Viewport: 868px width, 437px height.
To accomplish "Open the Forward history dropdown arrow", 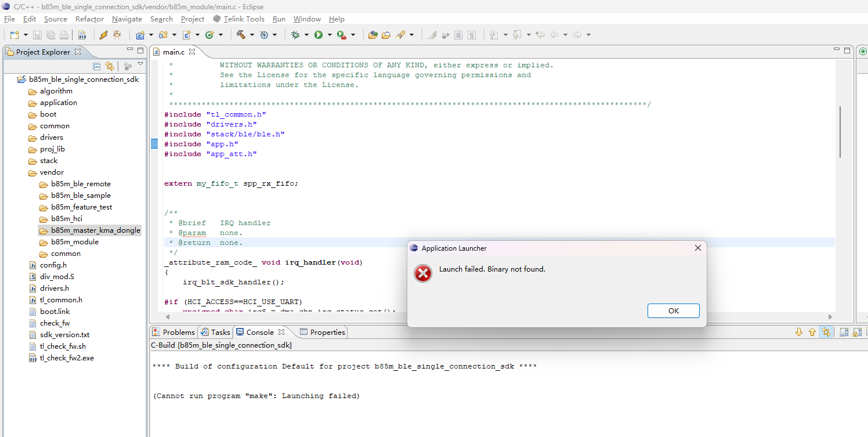I will pyautogui.click(x=588, y=35).
